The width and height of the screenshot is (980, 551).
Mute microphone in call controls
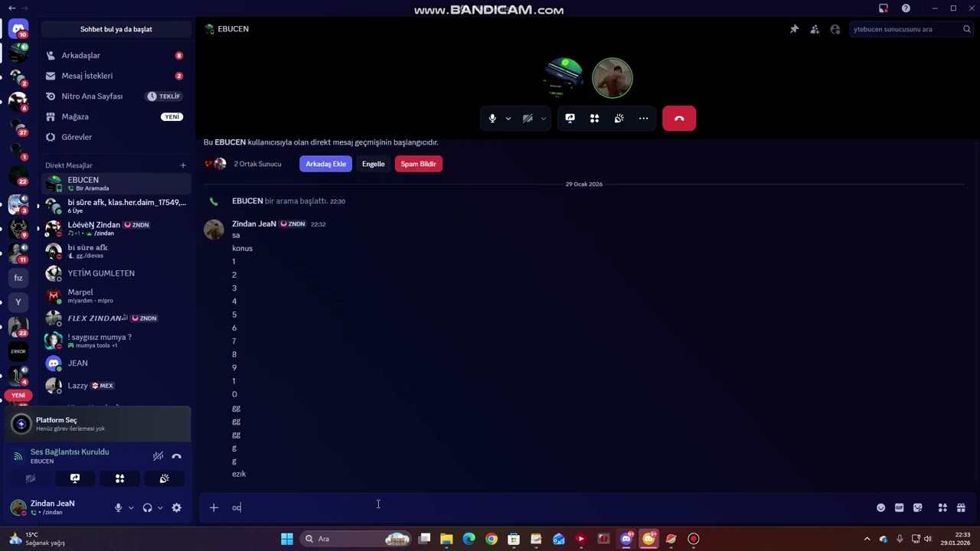[x=492, y=119]
